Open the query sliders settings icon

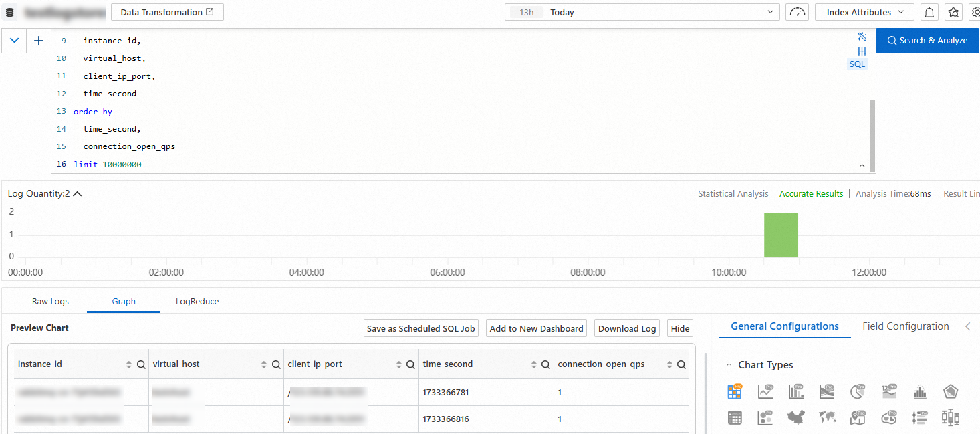(x=862, y=51)
